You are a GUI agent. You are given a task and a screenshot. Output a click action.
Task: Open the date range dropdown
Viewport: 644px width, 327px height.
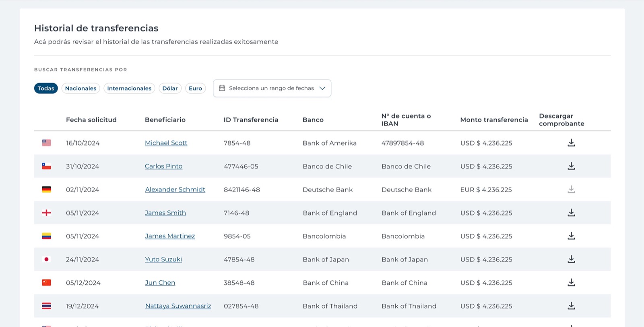pyautogui.click(x=272, y=88)
